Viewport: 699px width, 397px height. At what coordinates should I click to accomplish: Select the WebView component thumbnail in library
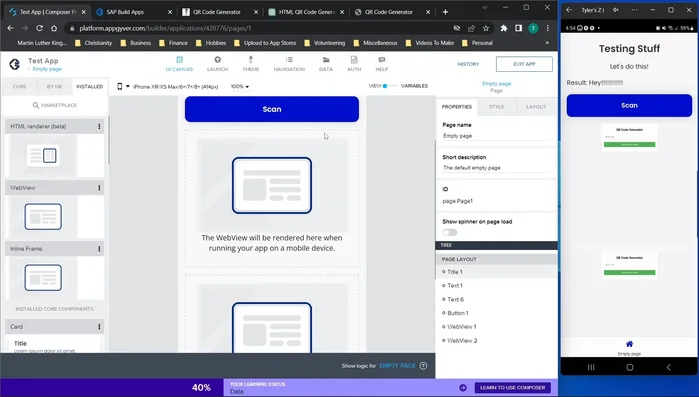point(43,217)
